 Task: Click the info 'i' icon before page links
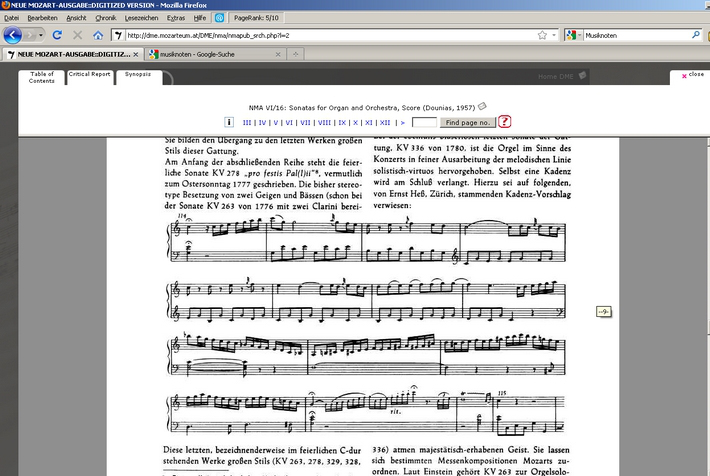[x=229, y=122]
